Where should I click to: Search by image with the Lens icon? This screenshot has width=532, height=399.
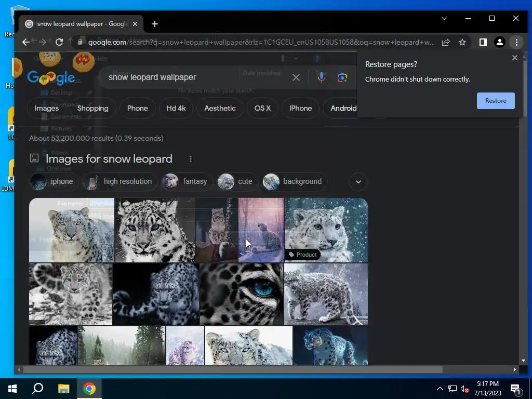click(342, 77)
